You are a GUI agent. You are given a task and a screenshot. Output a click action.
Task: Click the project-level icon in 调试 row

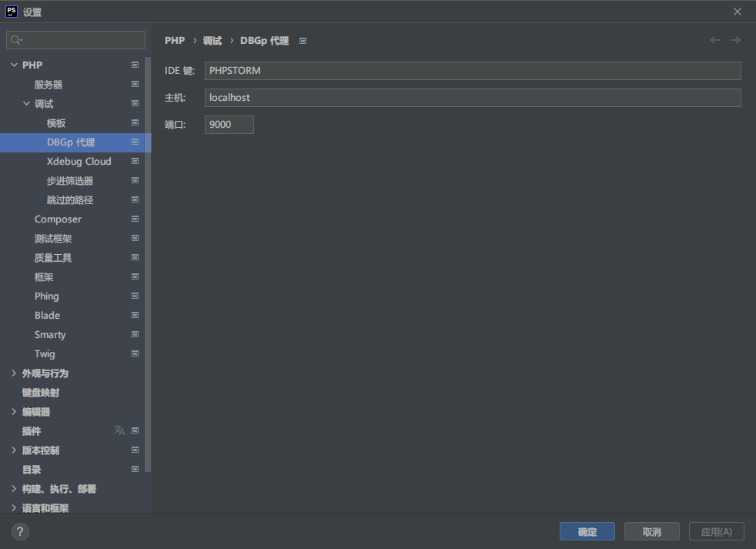click(135, 103)
